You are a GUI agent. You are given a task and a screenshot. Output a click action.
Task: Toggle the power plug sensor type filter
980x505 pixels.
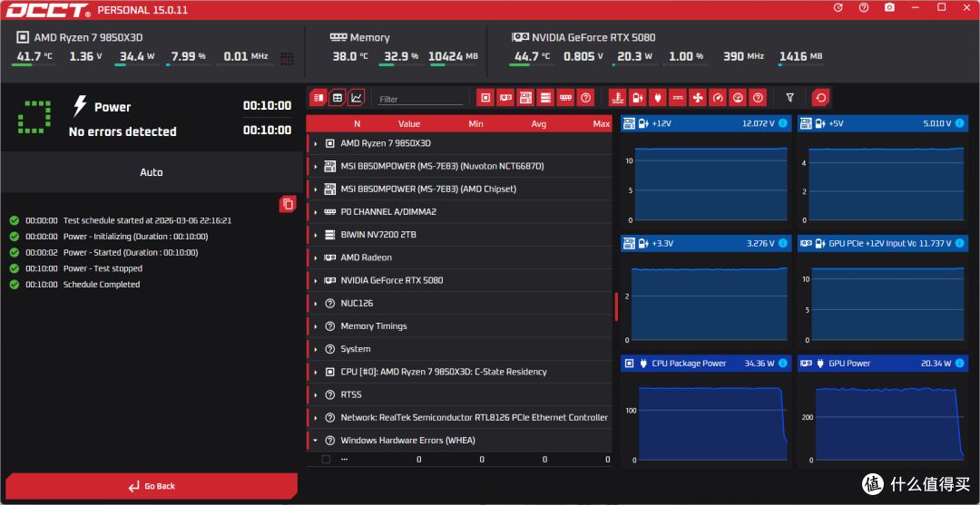pos(658,97)
